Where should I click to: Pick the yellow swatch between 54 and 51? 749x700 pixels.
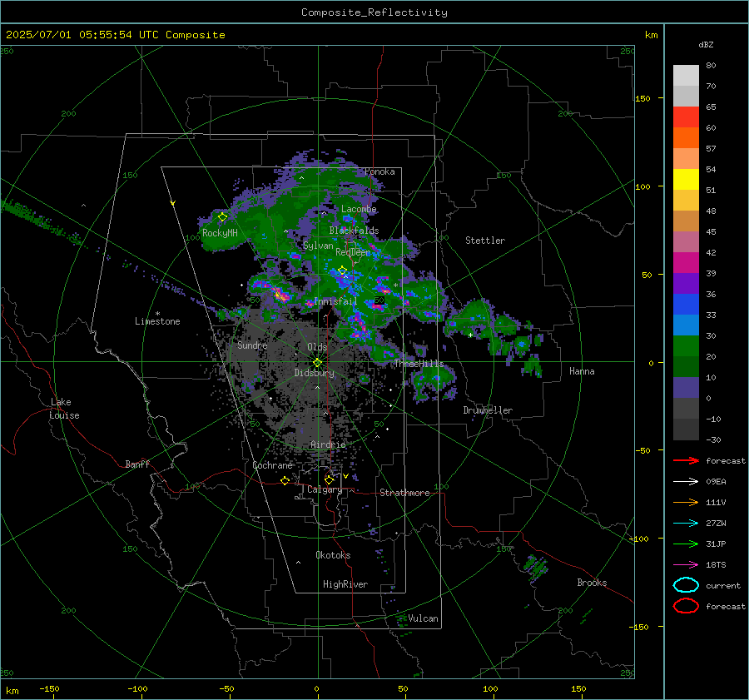click(x=686, y=180)
